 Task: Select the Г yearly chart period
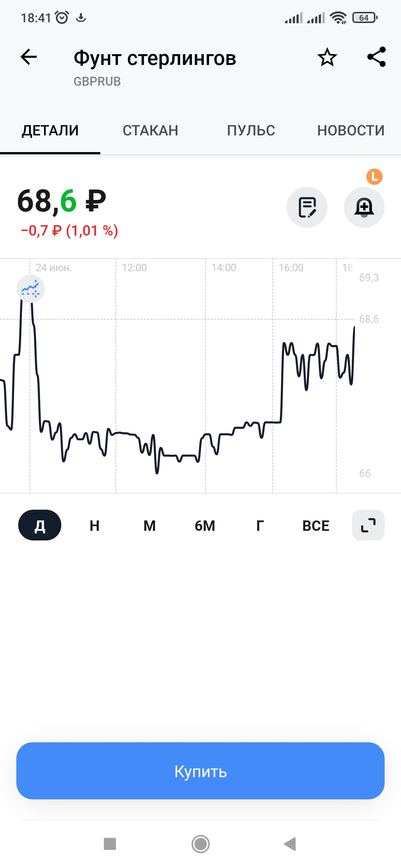tap(260, 526)
